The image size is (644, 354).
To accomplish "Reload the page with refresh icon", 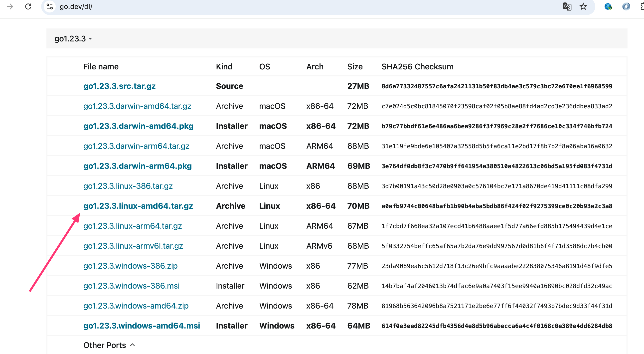I will [28, 6].
